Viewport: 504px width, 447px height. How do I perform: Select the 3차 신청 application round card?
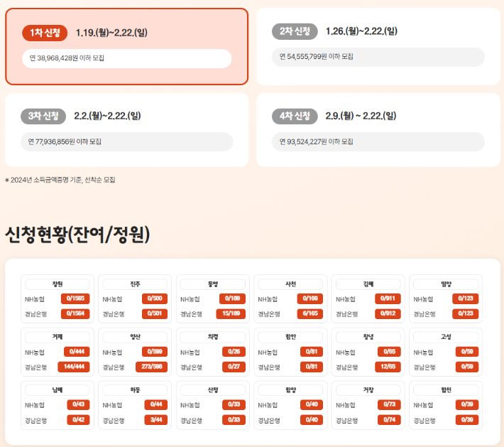tap(126, 130)
